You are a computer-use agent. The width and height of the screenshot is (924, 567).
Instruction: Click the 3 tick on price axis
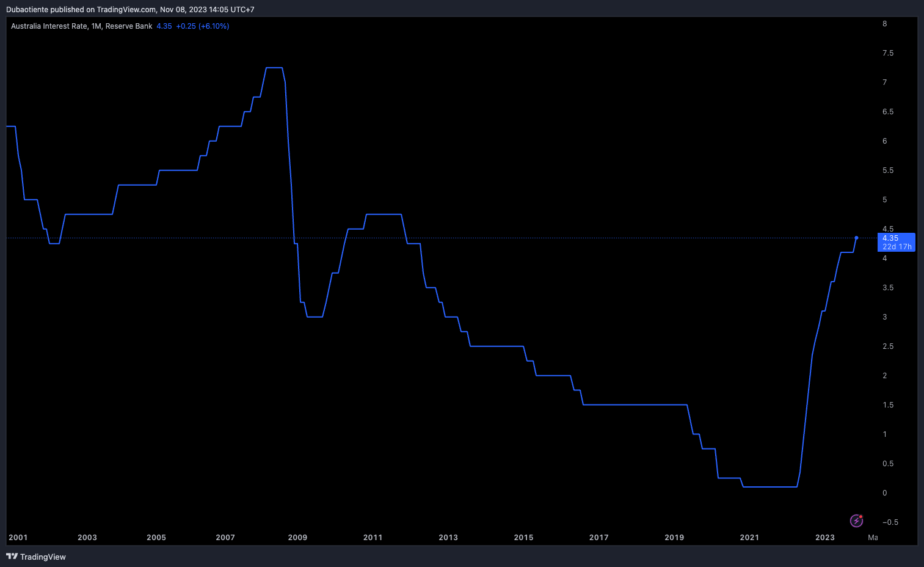point(885,317)
